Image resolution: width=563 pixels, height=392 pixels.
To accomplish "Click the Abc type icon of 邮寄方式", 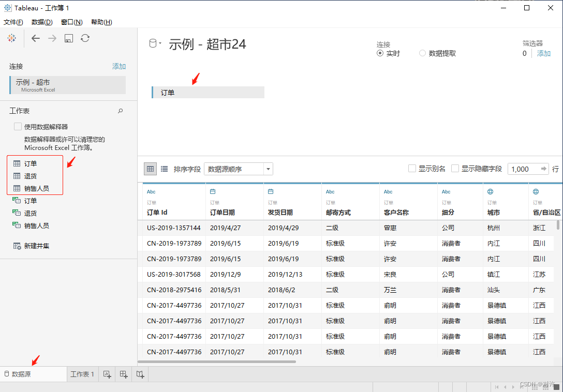I will click(x=330, y=192).
